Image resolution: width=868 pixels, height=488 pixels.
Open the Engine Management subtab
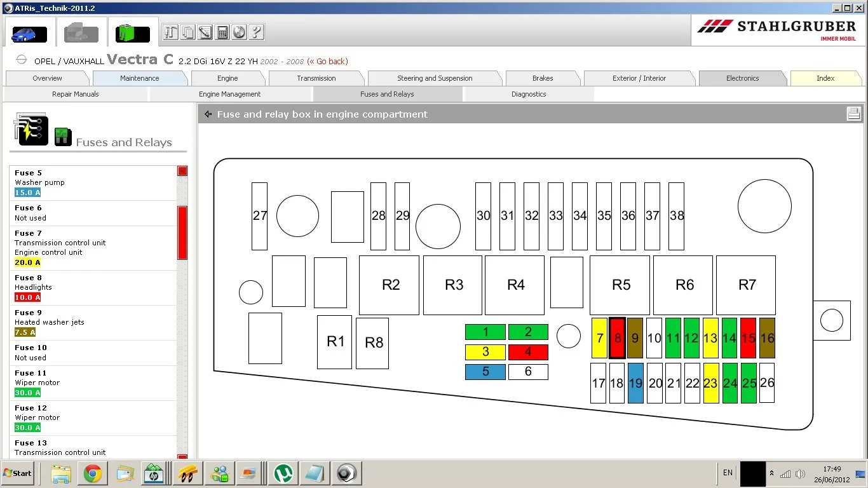(229, 94)
